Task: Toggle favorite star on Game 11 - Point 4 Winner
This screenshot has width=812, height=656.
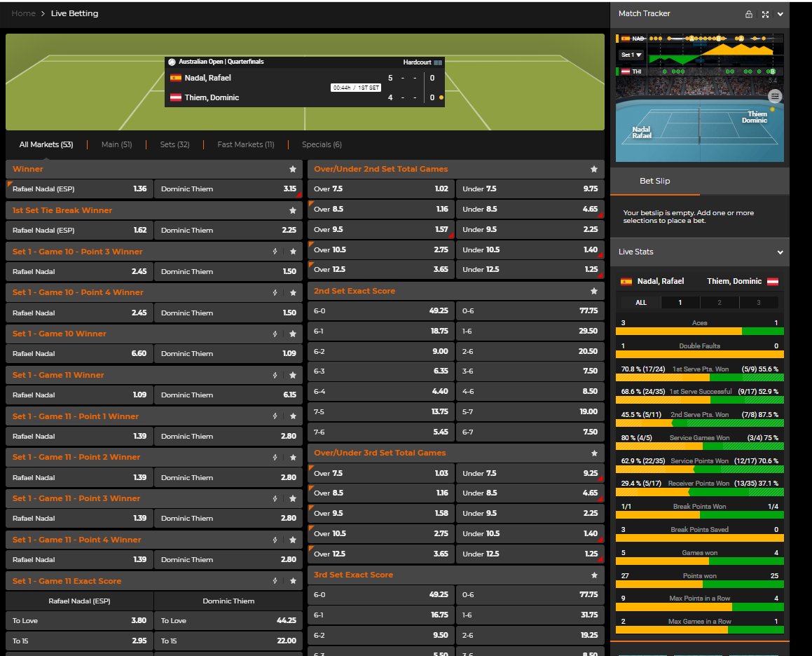Action: tap(293, 540)
